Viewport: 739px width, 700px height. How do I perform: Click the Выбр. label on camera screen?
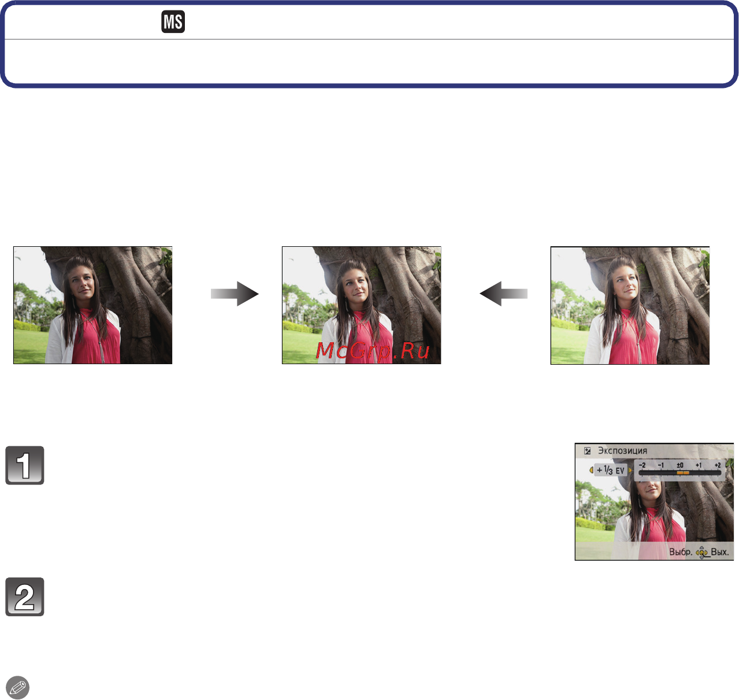681,552
